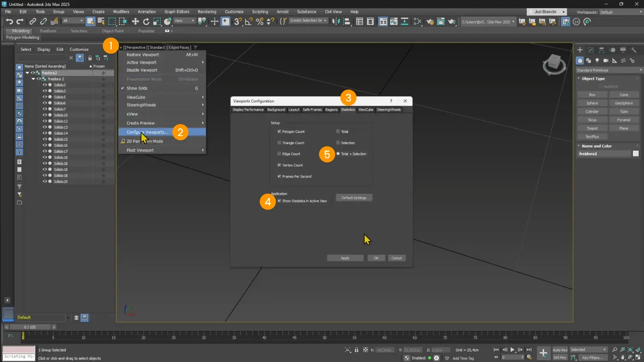
Task: Open the key mode Selected dropdown
Action: coord(588,350)
